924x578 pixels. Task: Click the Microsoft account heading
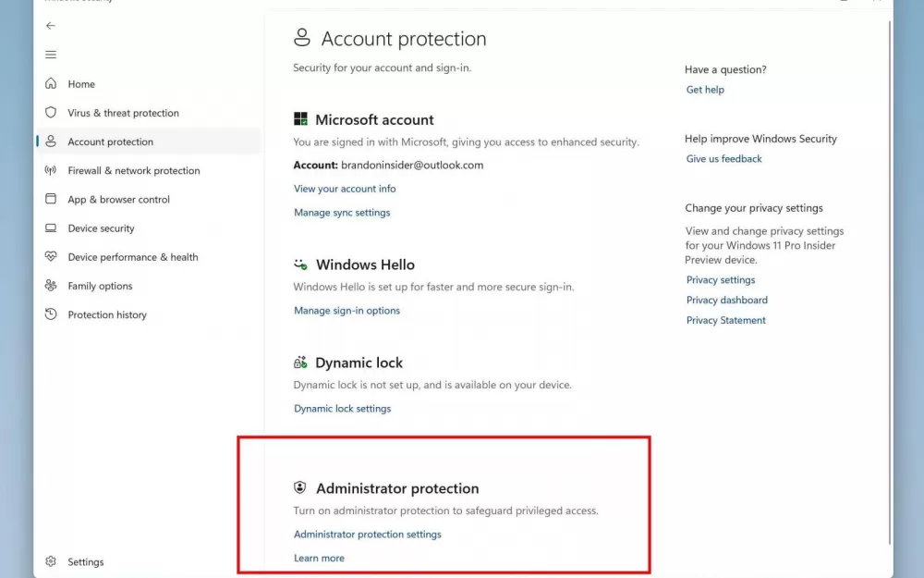tap(374, 119)
